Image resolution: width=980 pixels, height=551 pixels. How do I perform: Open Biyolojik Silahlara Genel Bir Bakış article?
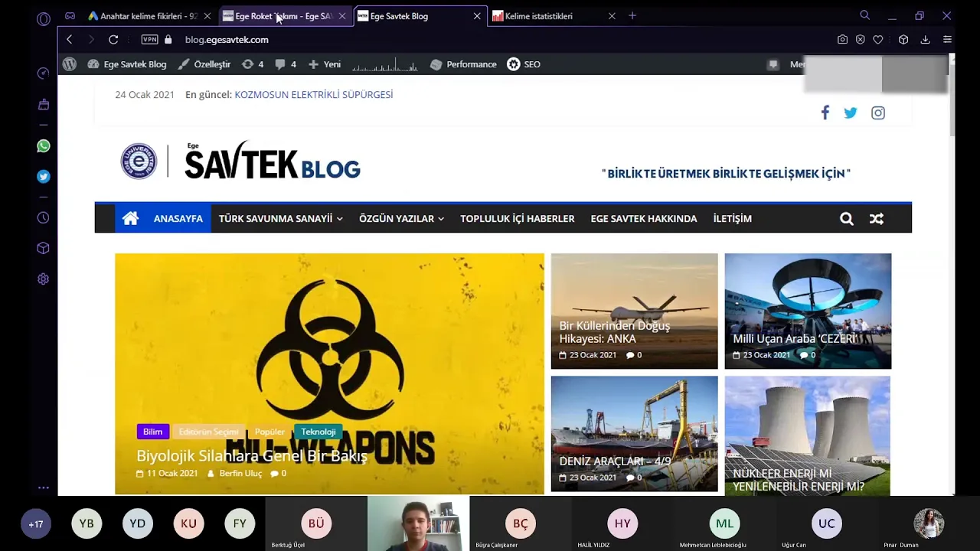click(252, 456)
